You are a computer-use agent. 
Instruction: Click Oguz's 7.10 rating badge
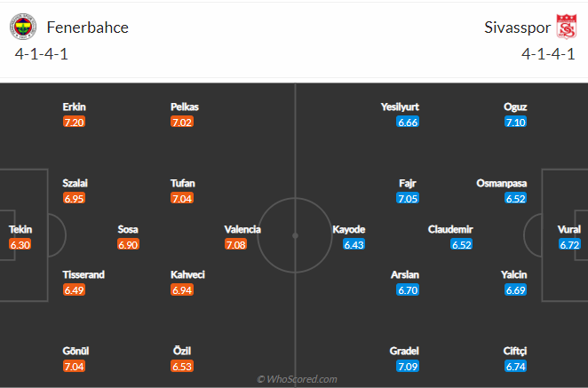coord(515,122)
